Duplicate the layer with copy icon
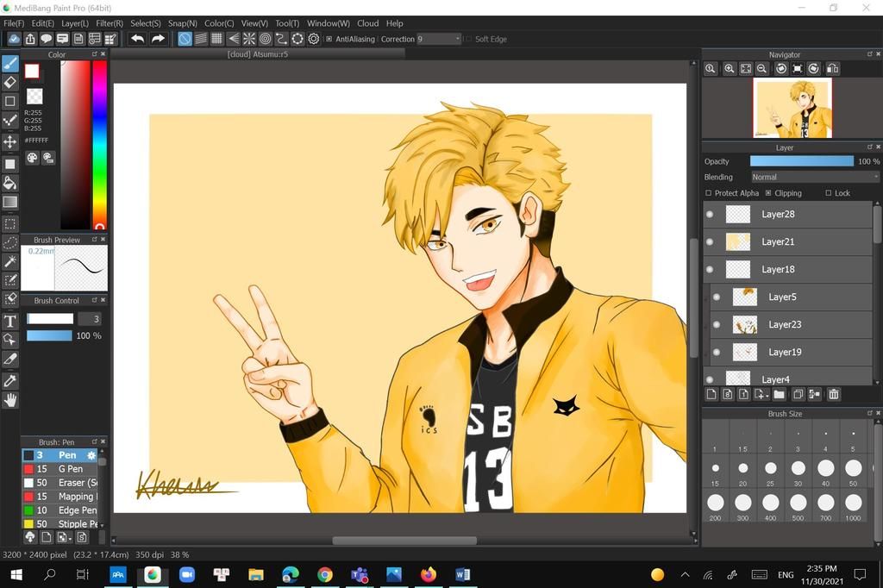The width and height of the screenshot is (883, 588). [x=798, y=394]
